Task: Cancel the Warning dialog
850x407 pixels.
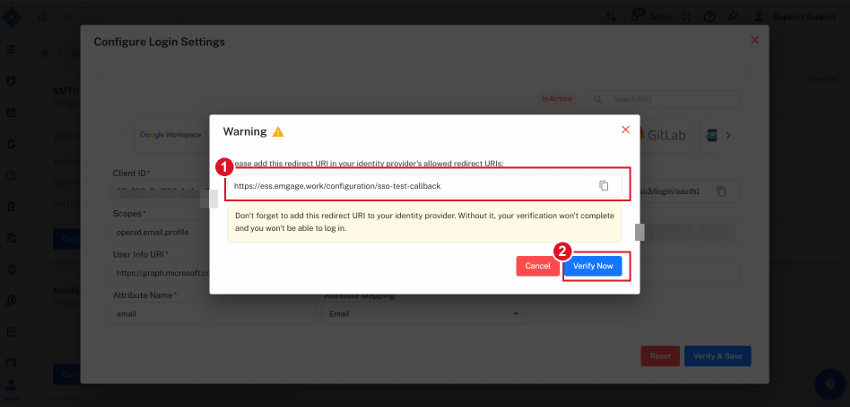Action: click(538, 266)
